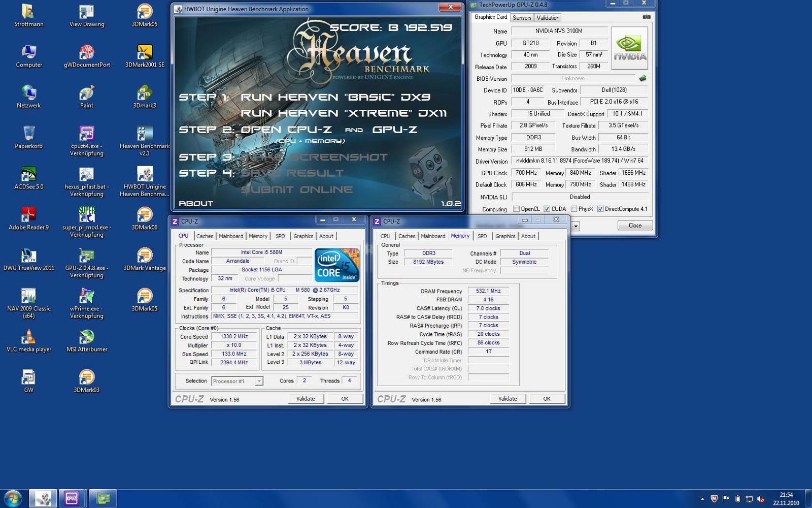Select the Heaven Benchmark v2.1 desktop icon
Image resolution: width=812 pixels, height=508 pixels.
click(145, 141)
